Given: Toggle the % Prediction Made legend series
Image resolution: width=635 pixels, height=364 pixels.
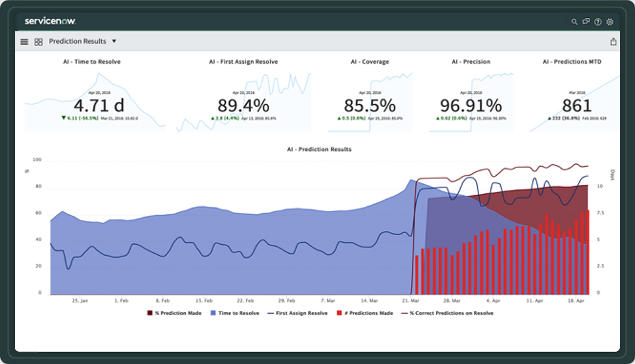Looking at the screenshot, I should pyautogui.click(x=174, y=313).
